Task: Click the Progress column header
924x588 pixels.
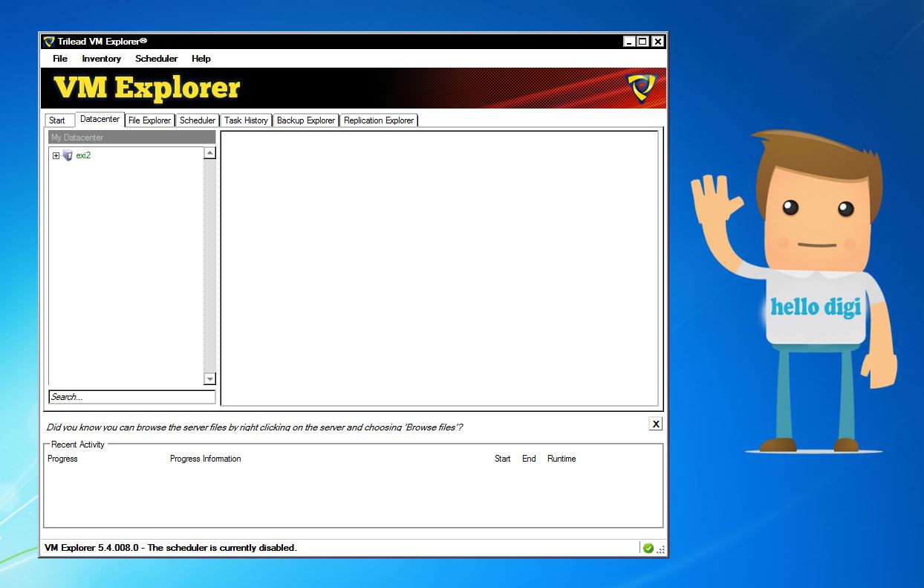Action: (x=62, y=459)
